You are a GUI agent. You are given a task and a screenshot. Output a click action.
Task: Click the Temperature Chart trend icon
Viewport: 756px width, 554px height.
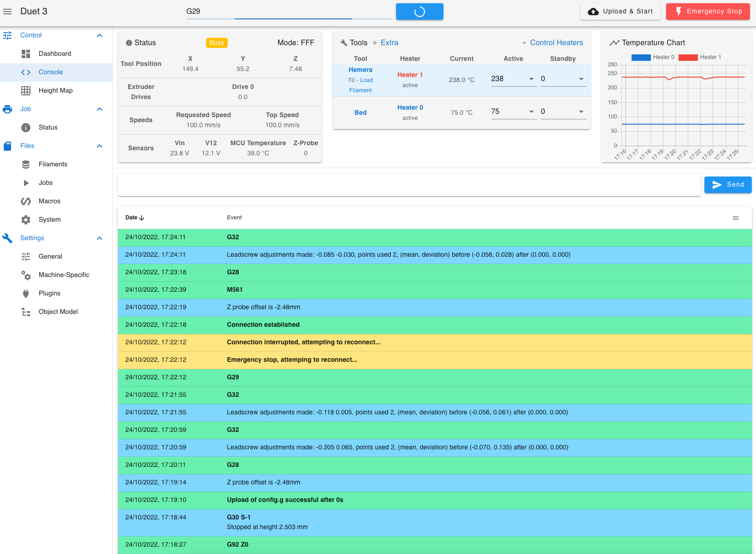pyautogui.click(x=614, y=43)
